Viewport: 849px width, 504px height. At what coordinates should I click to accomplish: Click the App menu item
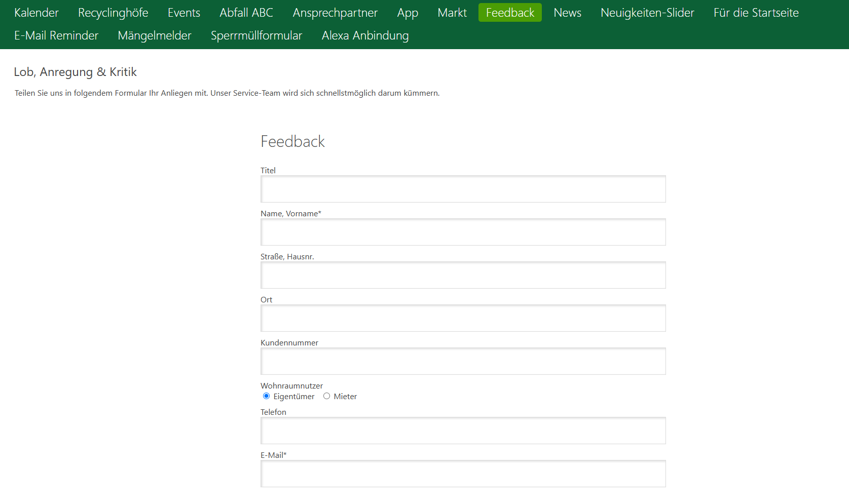(408, 13)
